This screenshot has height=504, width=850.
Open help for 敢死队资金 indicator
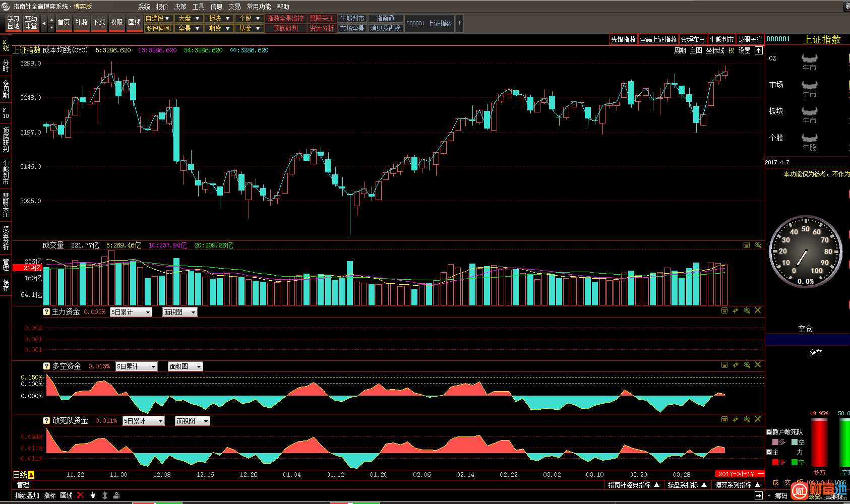click(x=46, y=421)
